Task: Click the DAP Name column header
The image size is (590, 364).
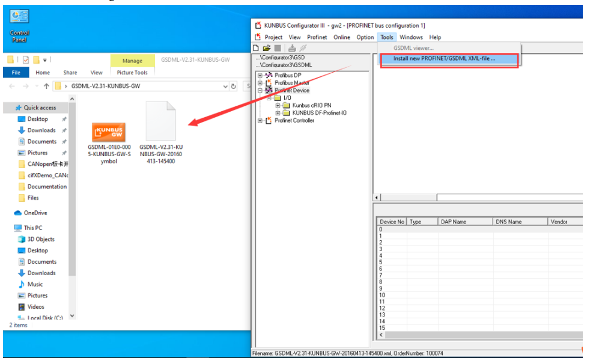Action: pos(465,222)
